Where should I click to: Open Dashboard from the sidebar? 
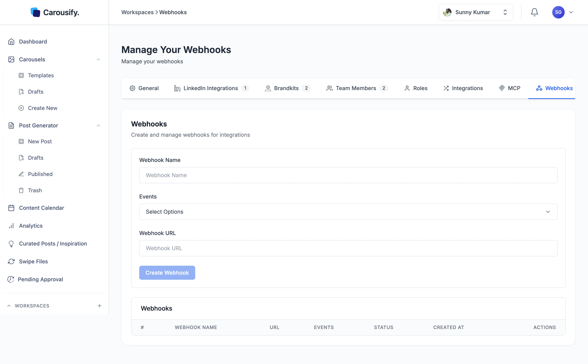[x=33, y=42]
